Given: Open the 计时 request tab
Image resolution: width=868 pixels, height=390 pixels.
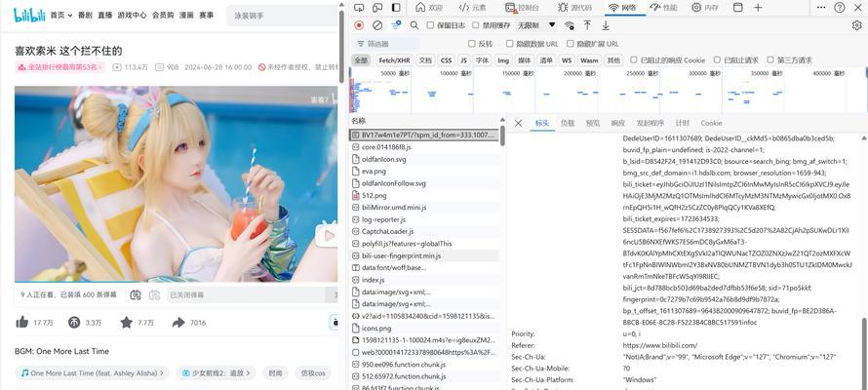Looking at the screenshot, I should coord(683,124).
